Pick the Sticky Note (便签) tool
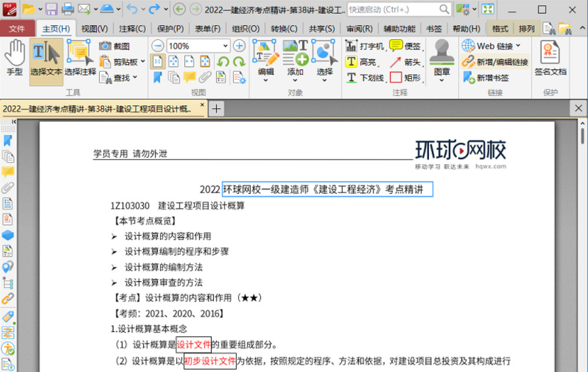588x372 pixels. coord(407,46)
